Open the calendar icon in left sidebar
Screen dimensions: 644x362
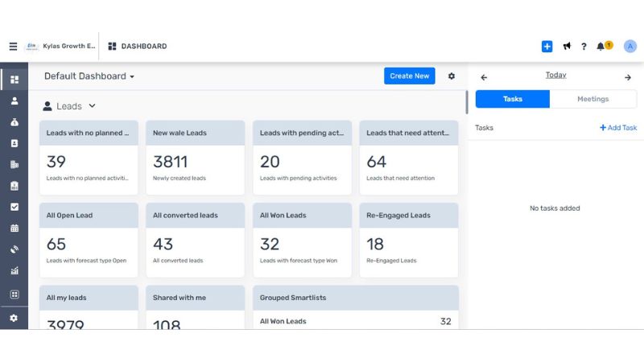coord(14,228)
